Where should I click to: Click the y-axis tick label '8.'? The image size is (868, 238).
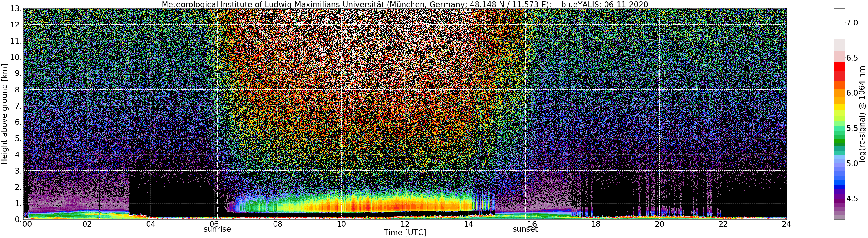[18, 90]
